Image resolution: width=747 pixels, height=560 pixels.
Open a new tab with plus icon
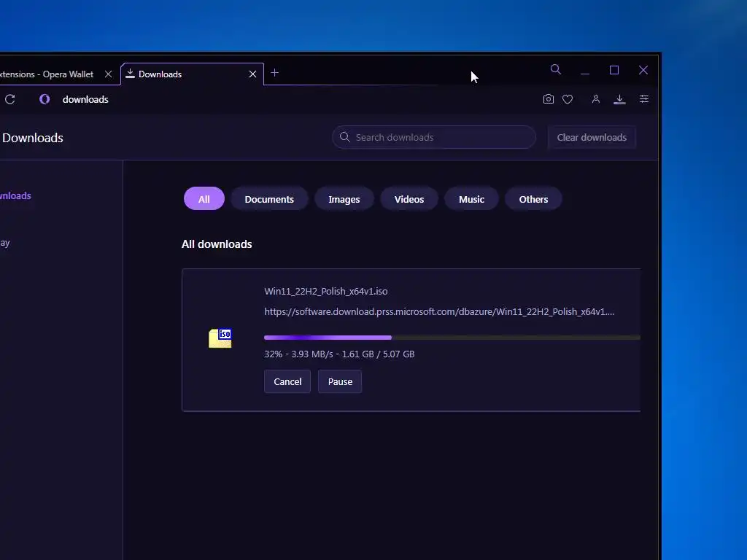point(274,73)
